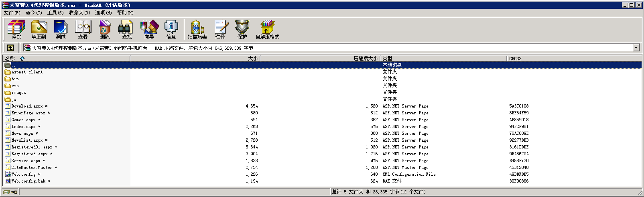
Task: Click the Delete (删除) toolbar icon
Action: (x=105, y=30)
